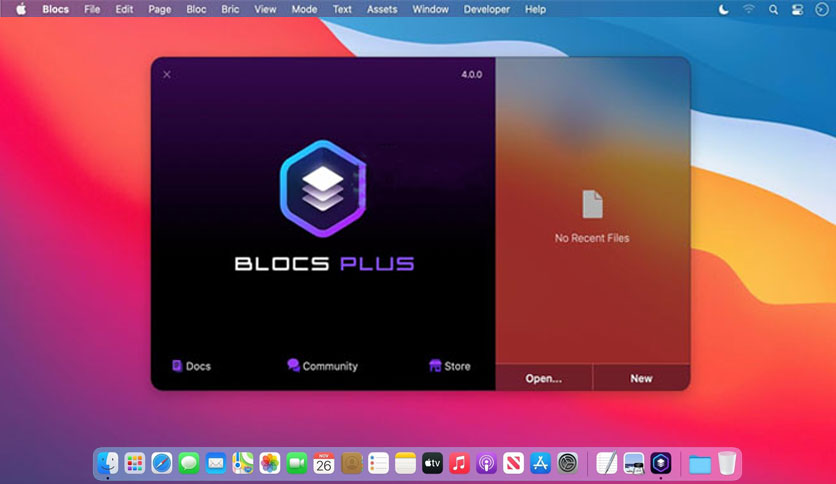Open Contacts from the Dock
This screenshot has width=836, height=484.
pos(351,463)
